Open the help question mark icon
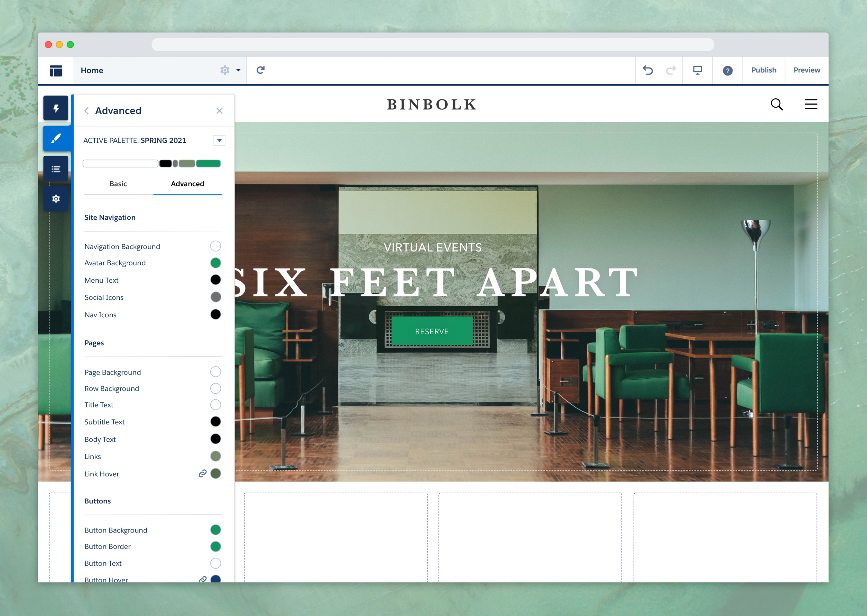This screenshot has width=867, height=616. pos(727,71)
